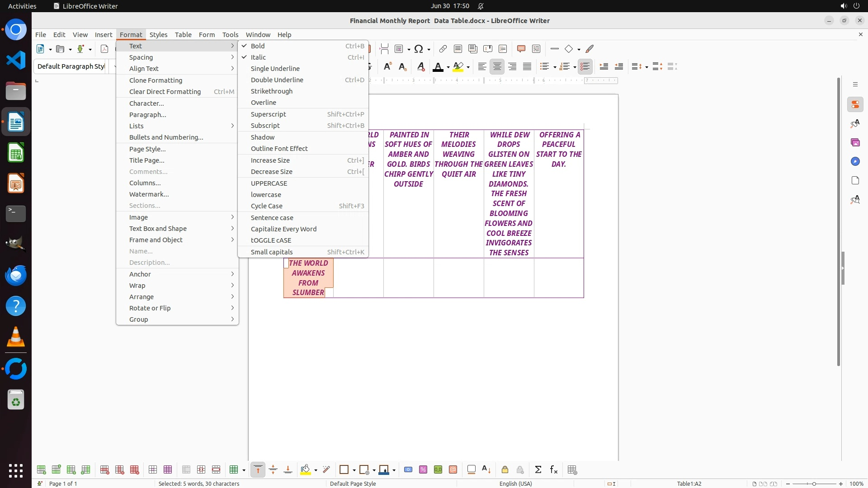The image size is (868, 488).
Task: Select UPPERCASE from the Text submenu
Action: click(269, 183)
